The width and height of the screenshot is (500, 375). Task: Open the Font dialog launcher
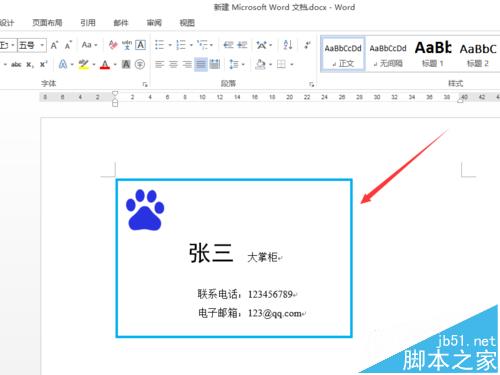tap(145, 84)
